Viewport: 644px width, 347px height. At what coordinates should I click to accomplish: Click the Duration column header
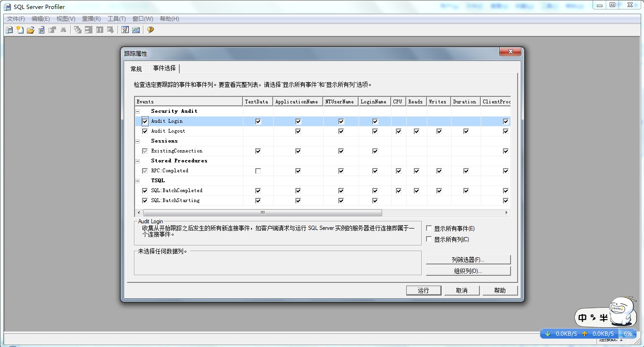[466, 102]
